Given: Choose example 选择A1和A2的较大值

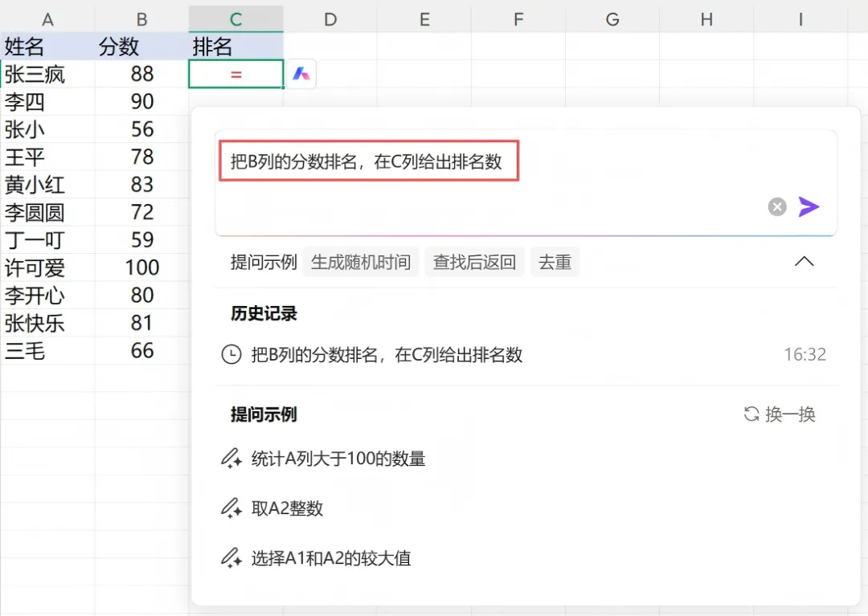Looking at the screenshot, I should [x=331, y=558].
